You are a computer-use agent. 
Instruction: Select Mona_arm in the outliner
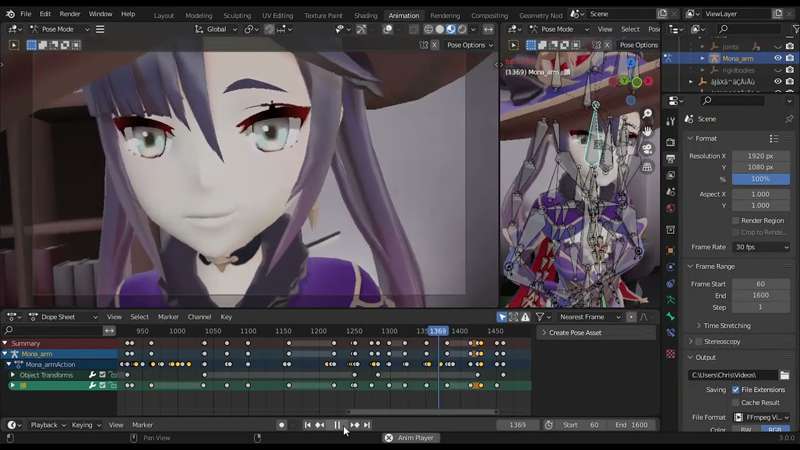pos(737,58)
